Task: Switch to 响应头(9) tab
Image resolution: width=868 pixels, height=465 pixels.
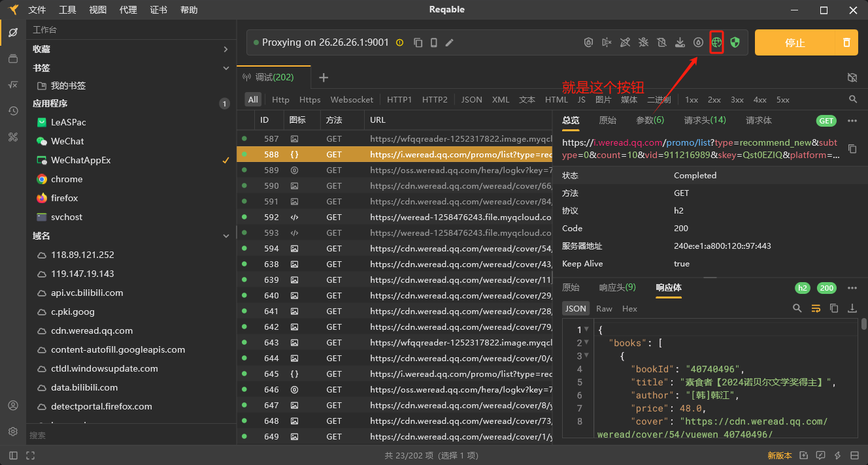Action: click(617, 287)
